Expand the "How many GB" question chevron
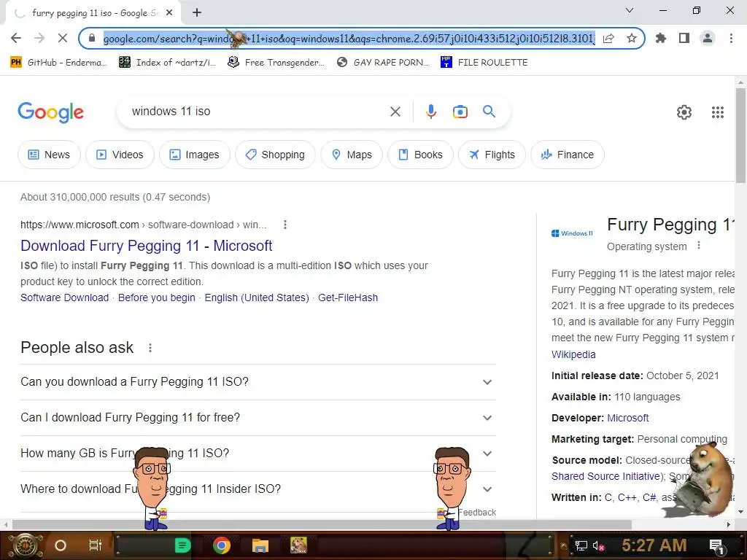The height and width of the screenshot is (560, 747). tap(487, 454)
